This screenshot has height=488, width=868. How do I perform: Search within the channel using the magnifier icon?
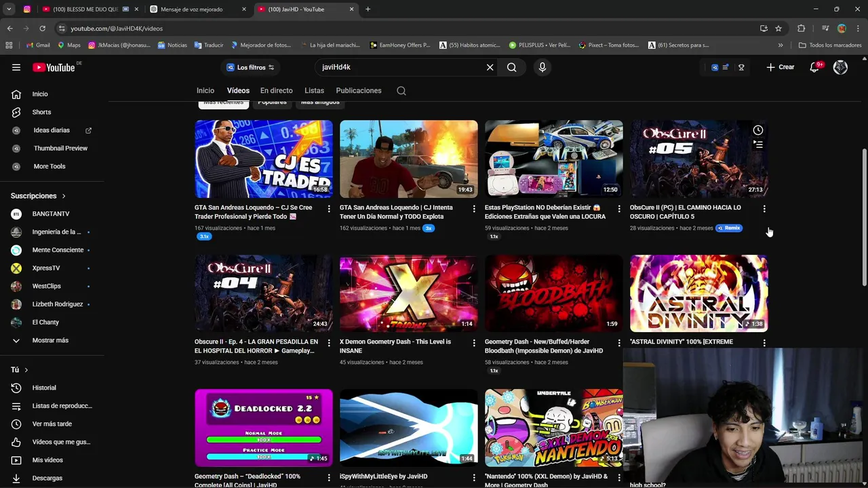pos(401,91)
